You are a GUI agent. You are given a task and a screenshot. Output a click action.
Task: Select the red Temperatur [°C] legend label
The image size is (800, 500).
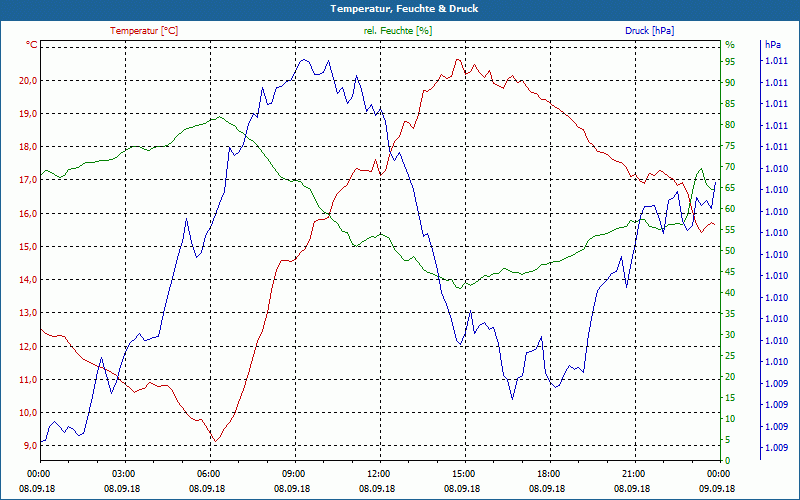click(144, 31)
